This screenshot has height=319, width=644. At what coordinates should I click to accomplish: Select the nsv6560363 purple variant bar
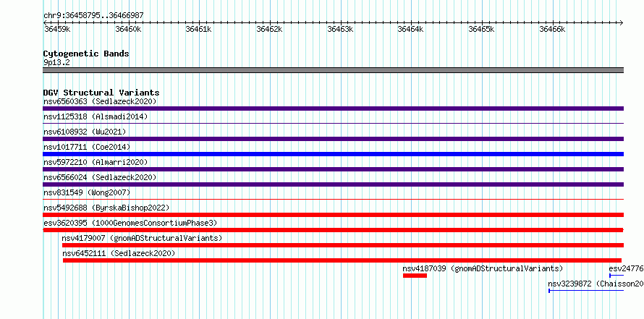pyautogui.click(x=333, y=109)
